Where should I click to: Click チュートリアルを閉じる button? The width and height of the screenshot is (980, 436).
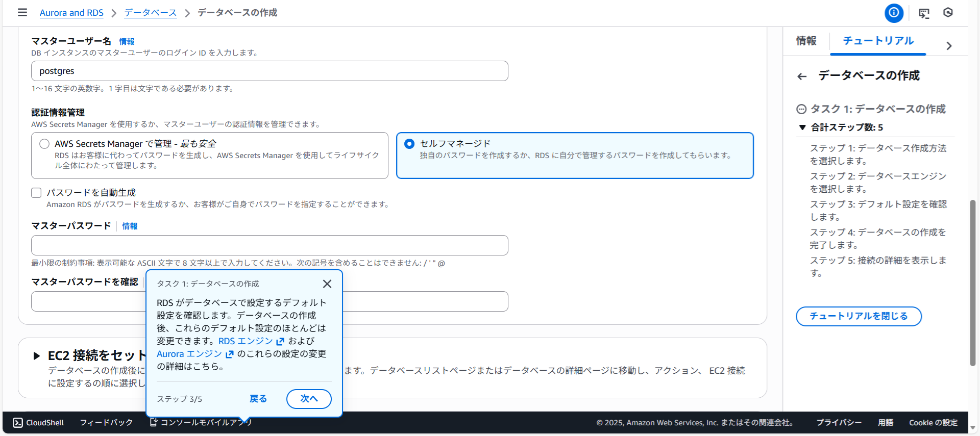click(859, 316)
